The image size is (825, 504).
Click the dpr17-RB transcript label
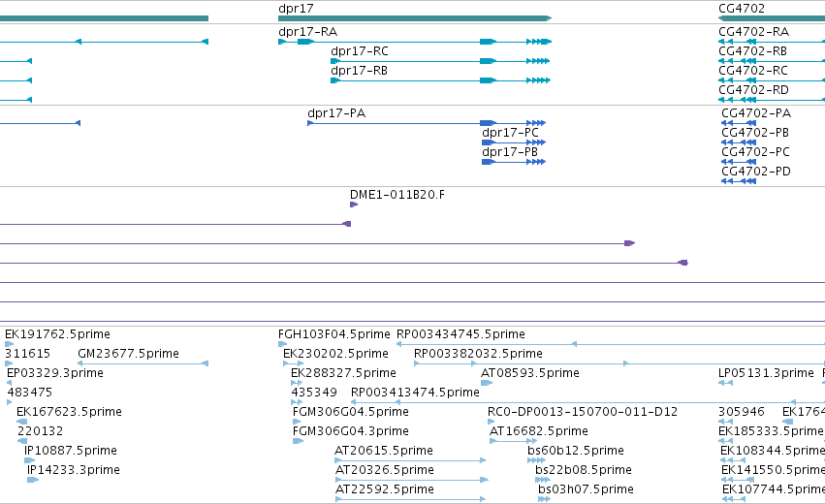point(360,71)
